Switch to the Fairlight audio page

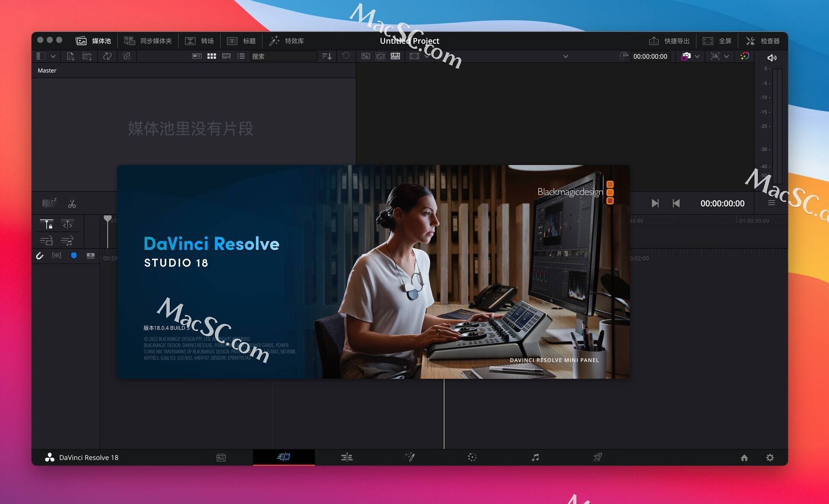click(x=535, y=457)
